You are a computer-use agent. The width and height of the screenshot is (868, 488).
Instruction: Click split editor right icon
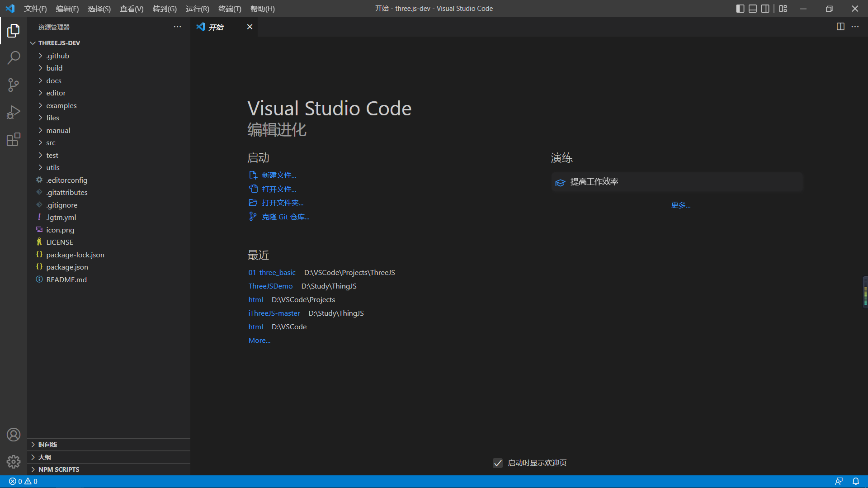click(840, 27)
